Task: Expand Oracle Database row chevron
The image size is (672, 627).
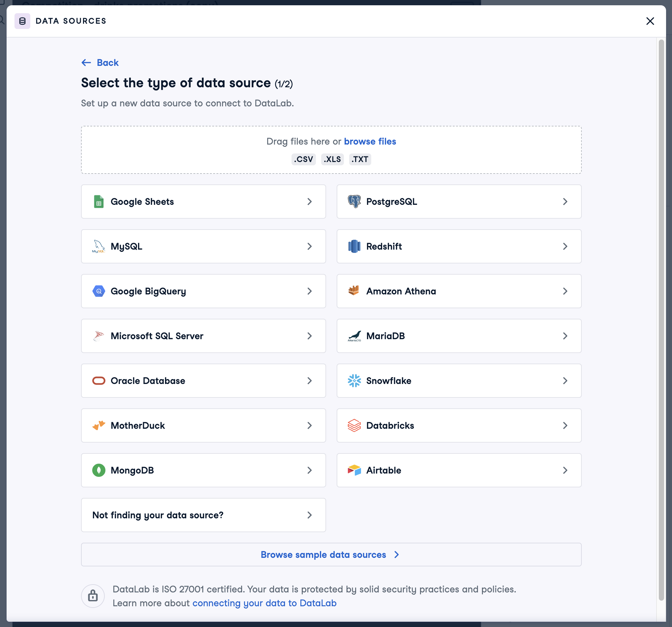Action: point(310,381)
